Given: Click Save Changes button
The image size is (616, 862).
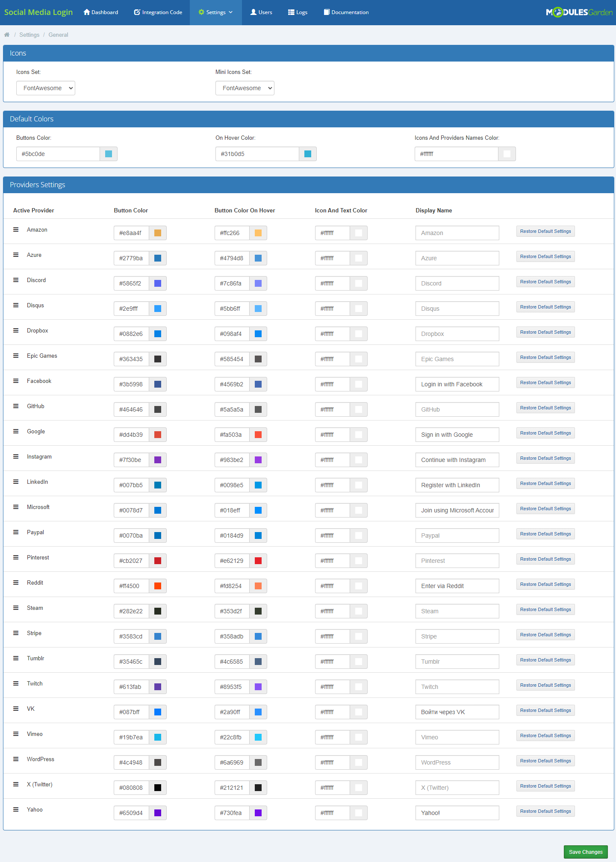Looking at the screenshot, I should click(585, 852).
